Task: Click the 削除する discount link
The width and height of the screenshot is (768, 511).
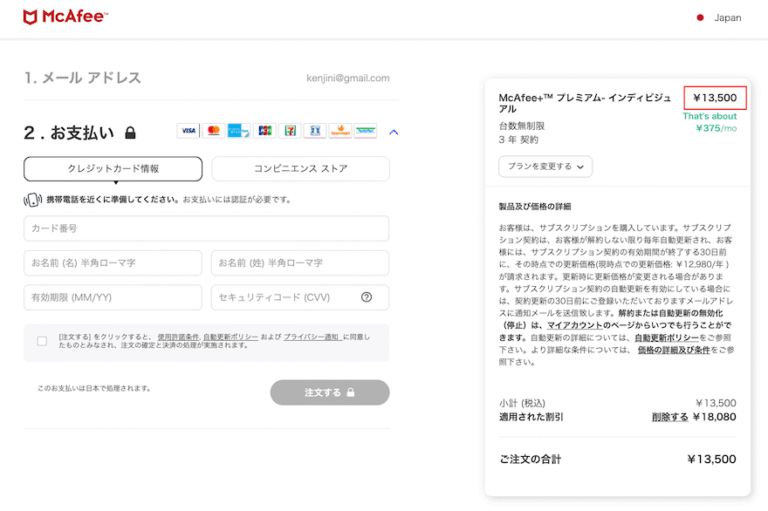Action: (x=670, y=417)
